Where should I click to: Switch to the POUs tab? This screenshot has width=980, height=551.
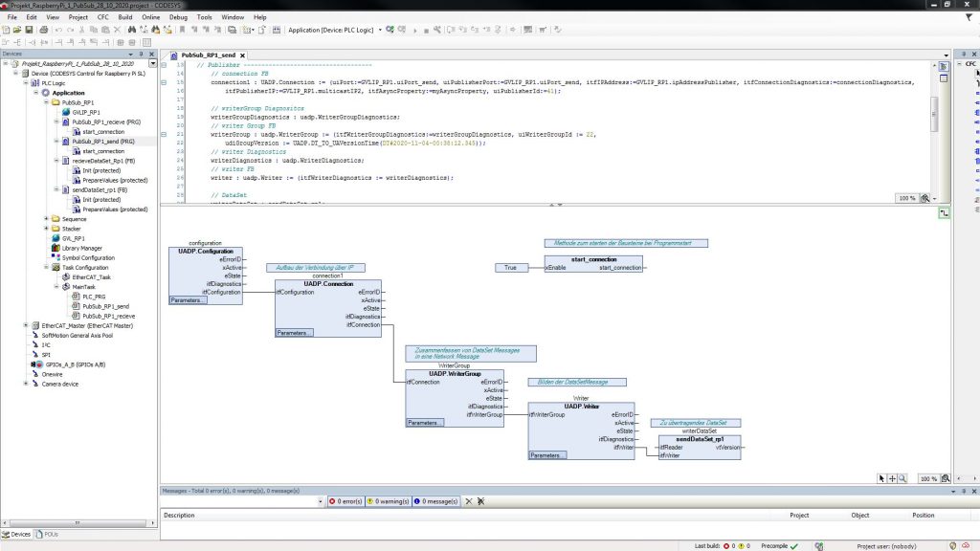[x=49, y=534]
